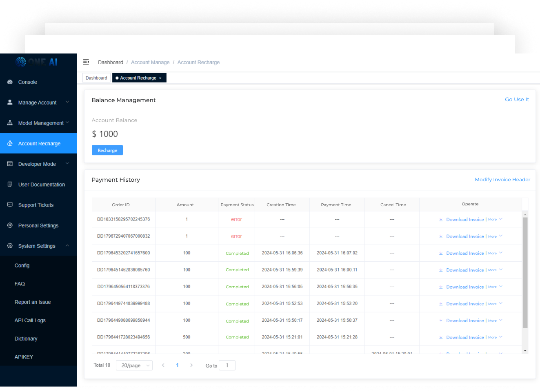Click the User Documentation icon
The width and height of the screenshot is (540, 392).
10,185
